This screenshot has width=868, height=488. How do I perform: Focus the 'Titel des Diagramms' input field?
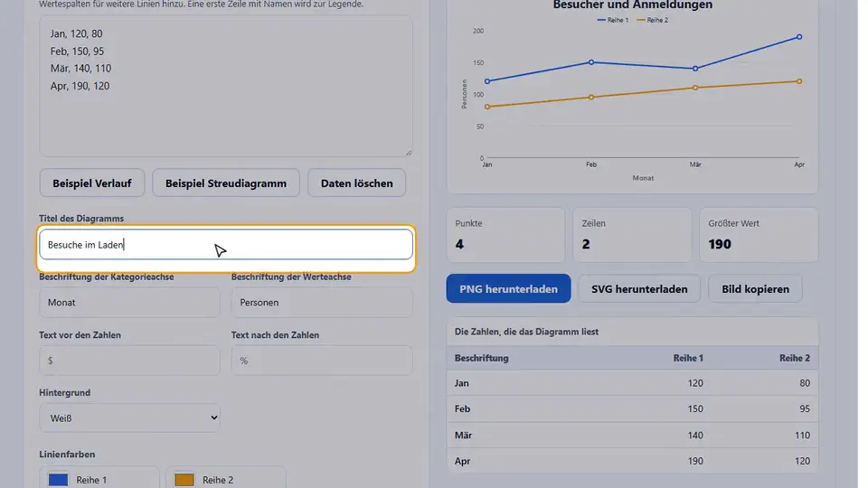tap(226, 245)
